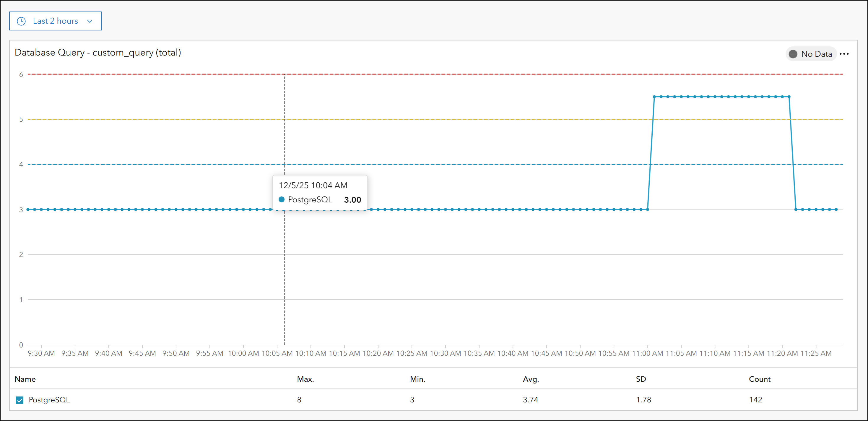Click the blue dashed threshold line at 4

438,165
